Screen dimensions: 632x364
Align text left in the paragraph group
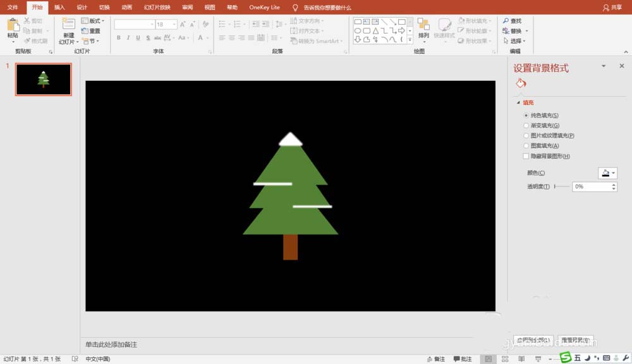tap(222, 37)
